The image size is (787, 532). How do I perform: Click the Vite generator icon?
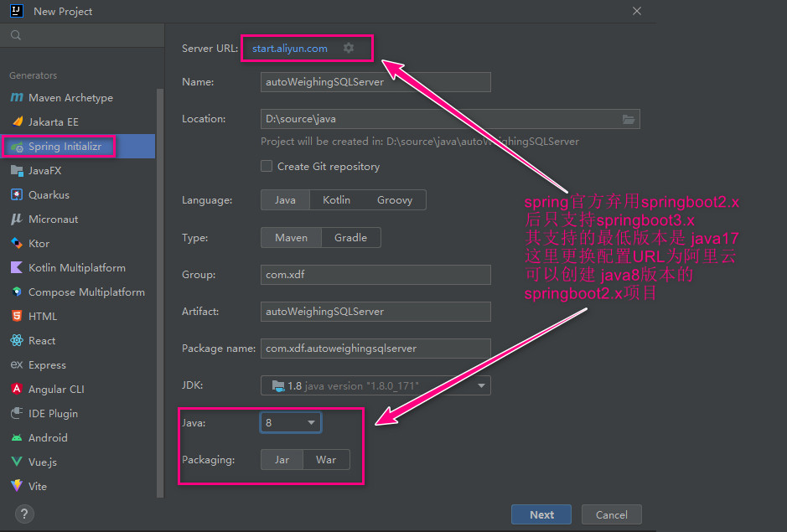coord(17,486)
